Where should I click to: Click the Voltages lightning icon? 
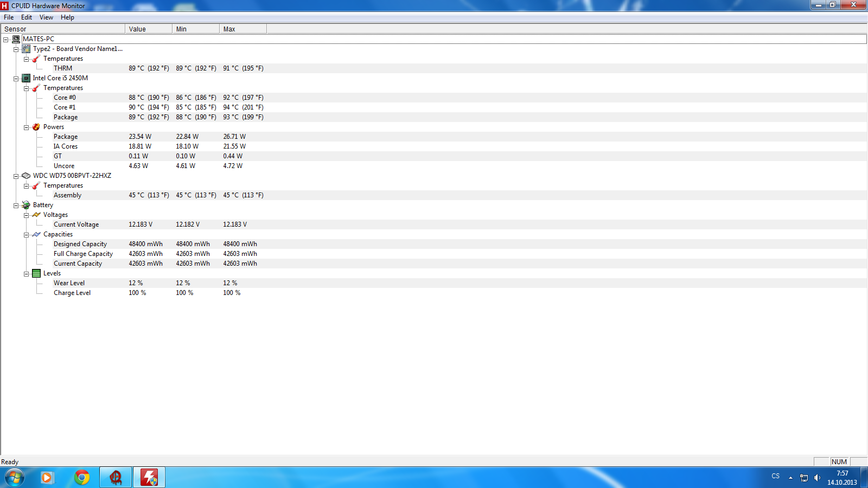[x=36, y=215]
